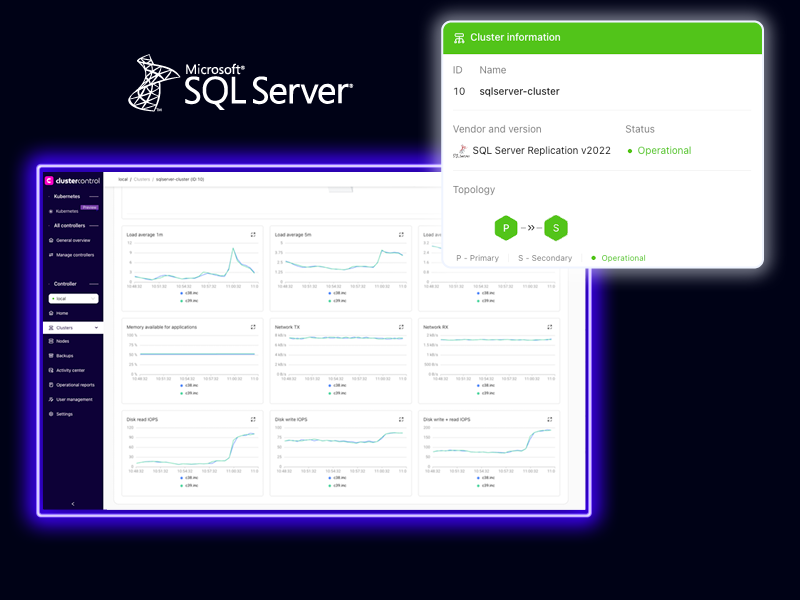Expand Disk write + read IOPS chart

pos(549,419)
